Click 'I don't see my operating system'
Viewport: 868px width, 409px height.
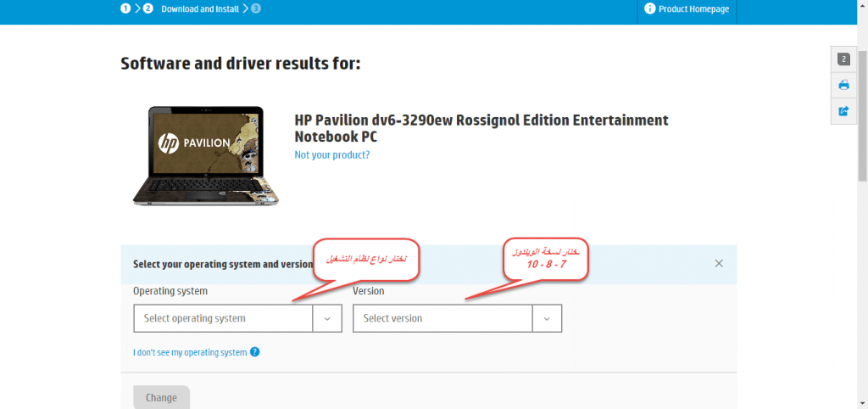click(x=190, y=352)
